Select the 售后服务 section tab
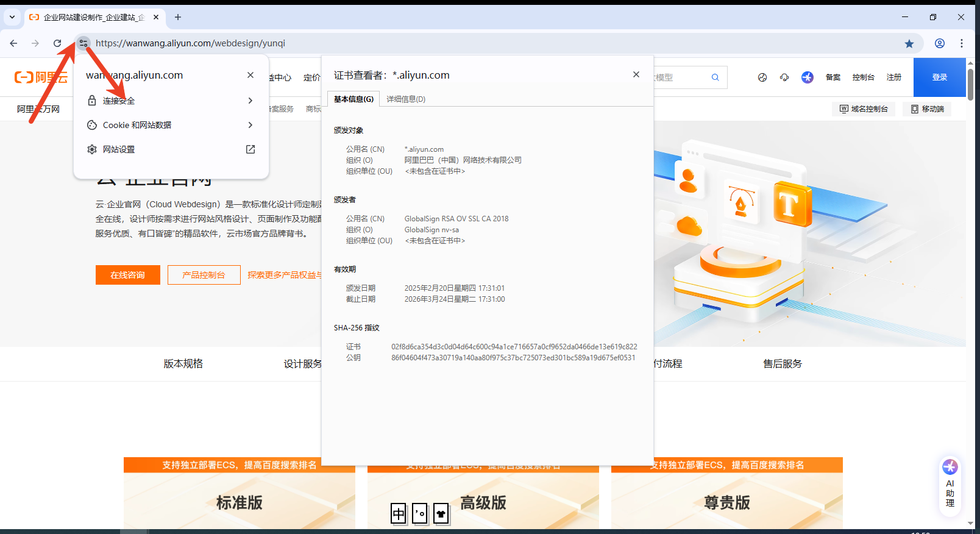This screenshot has height=534, width=980. (783, 364)
